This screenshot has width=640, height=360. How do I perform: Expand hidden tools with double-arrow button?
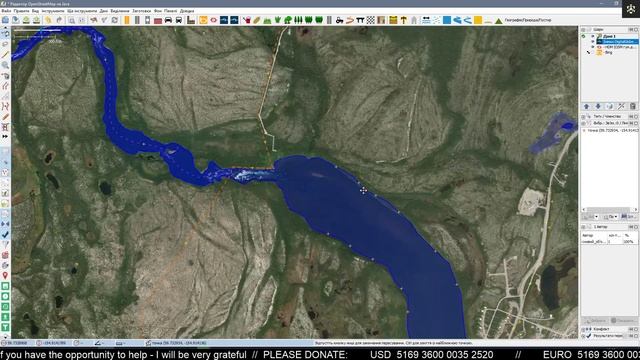[5, 137]
